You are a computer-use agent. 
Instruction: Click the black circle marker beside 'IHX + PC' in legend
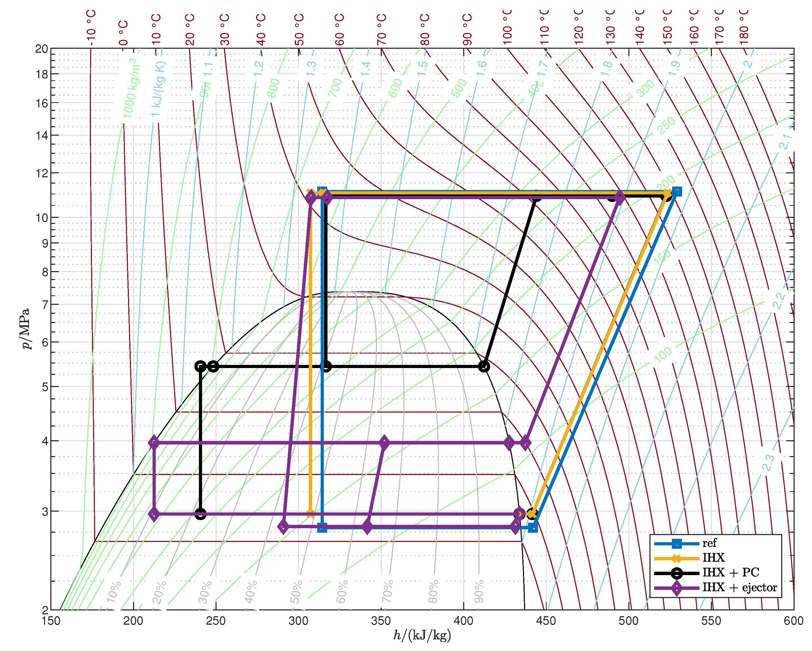click(677, 574)
